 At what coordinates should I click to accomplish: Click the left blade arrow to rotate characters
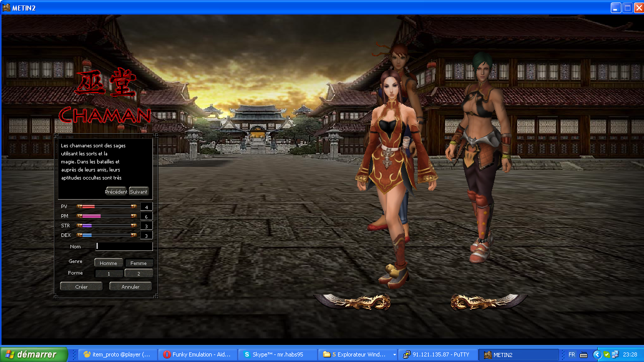(x=352, y=301)
